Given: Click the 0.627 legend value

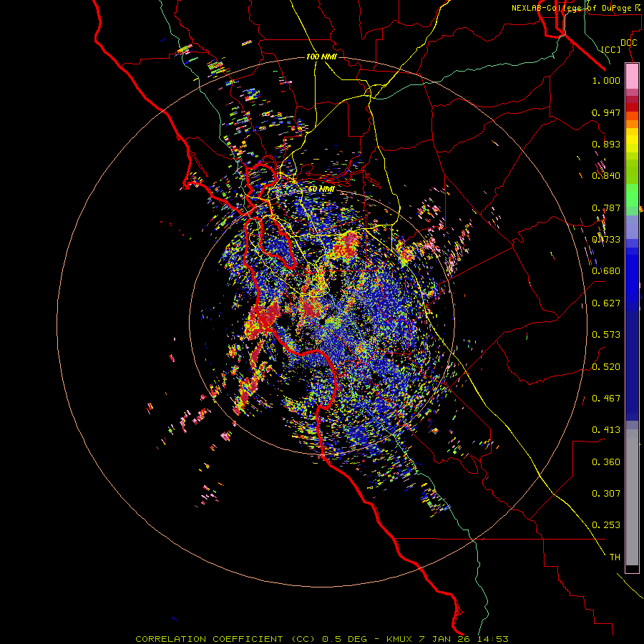Looking at the screenshot, I should point(606,303).
